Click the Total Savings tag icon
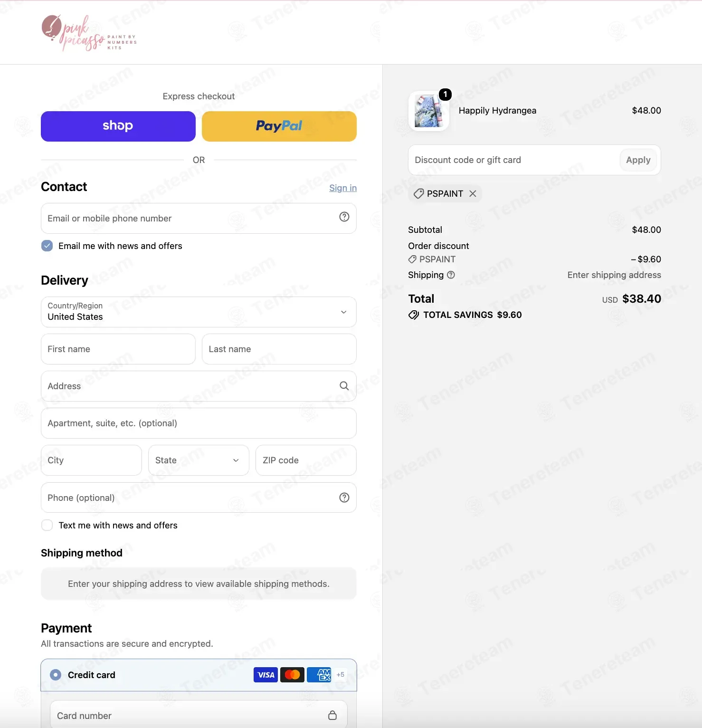The height and width of the screenshot is (728, 702). [x=414, y=315]
